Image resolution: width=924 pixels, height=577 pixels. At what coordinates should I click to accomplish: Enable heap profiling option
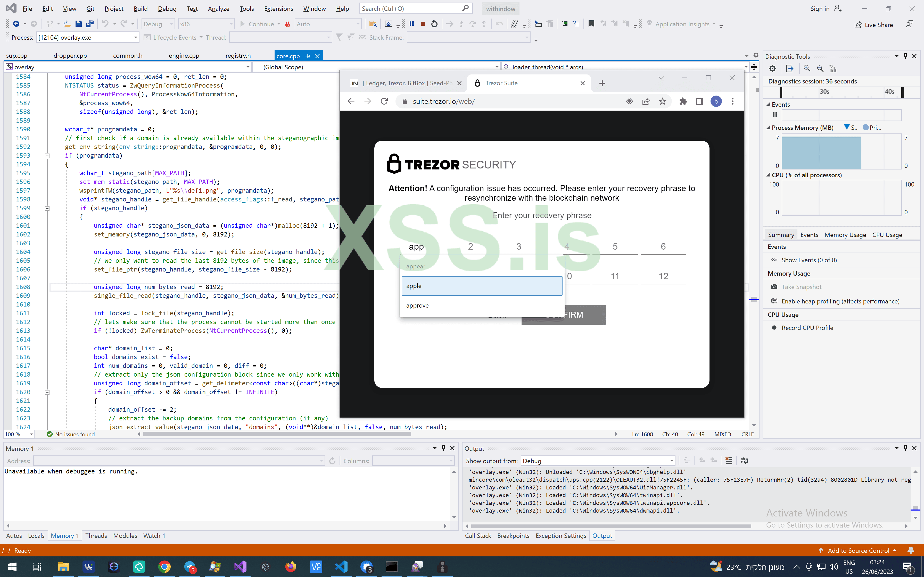(x=840, y=301)
